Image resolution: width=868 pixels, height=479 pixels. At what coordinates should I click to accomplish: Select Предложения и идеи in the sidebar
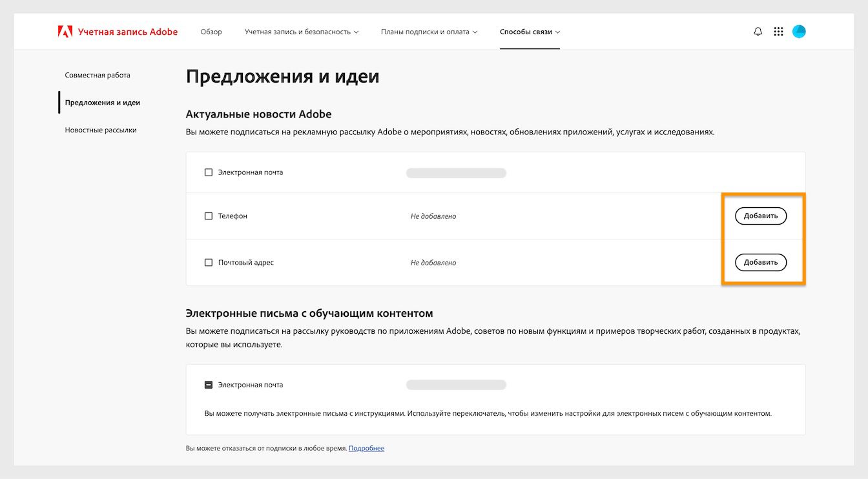pos(103,103)
